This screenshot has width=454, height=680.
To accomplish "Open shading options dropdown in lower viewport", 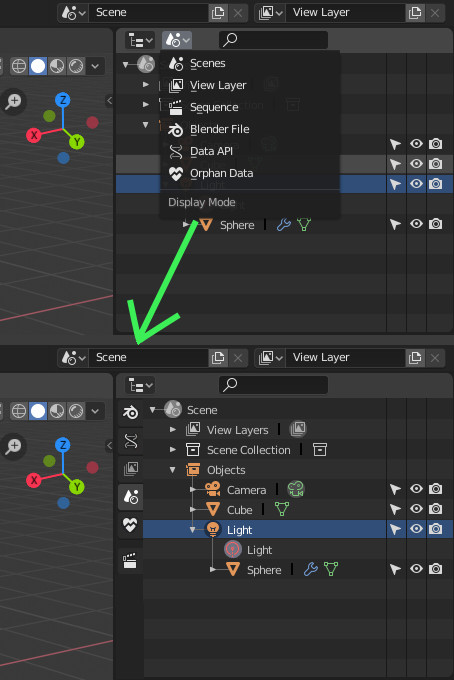I will (x=95, y=411).
